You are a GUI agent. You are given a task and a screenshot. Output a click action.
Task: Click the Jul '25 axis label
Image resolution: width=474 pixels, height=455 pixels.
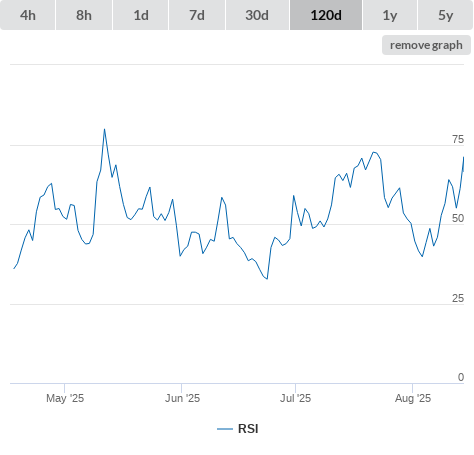coord(295,398)
